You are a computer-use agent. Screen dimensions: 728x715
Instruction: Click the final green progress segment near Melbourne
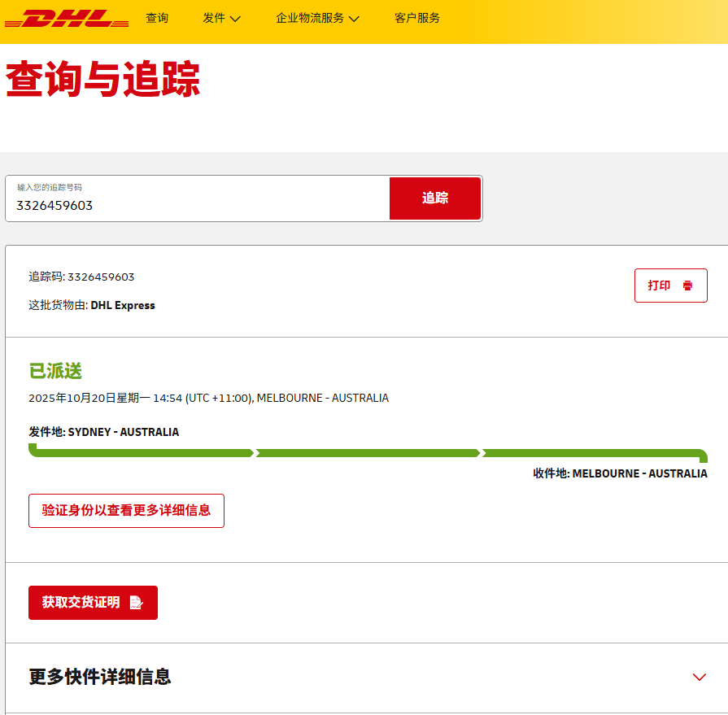click(x=594, y=453)
